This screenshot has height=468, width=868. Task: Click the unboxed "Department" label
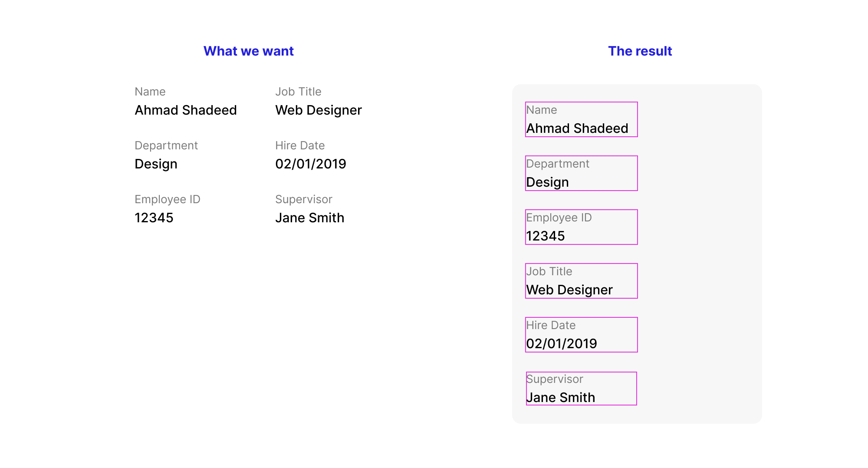click(166, 145)
